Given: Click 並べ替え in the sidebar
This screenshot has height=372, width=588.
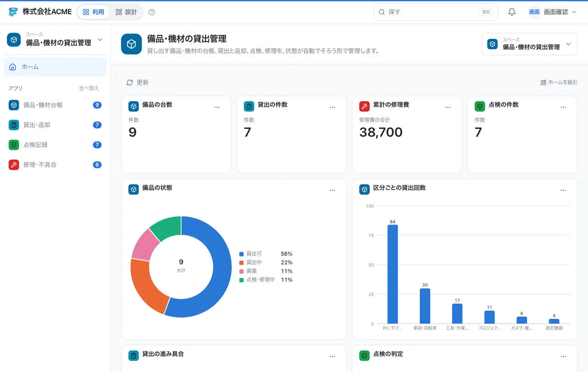Looking at the screenshot, I should (89, 88).
